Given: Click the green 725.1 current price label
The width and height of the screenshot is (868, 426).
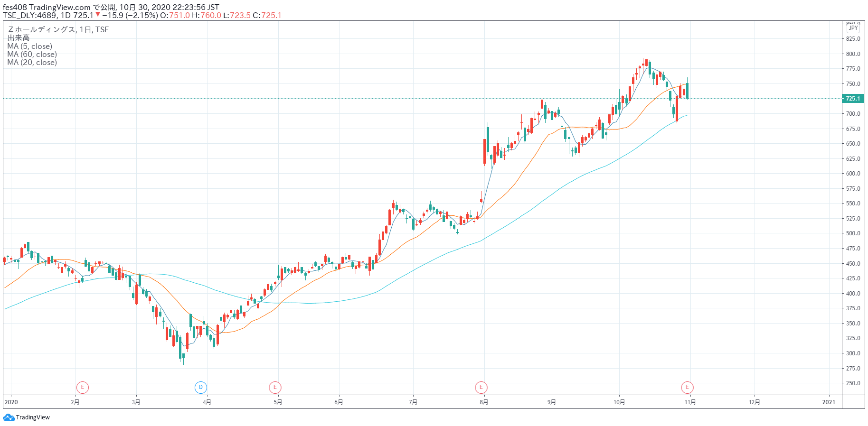Looking at the screenshot, I should [853, 99].
